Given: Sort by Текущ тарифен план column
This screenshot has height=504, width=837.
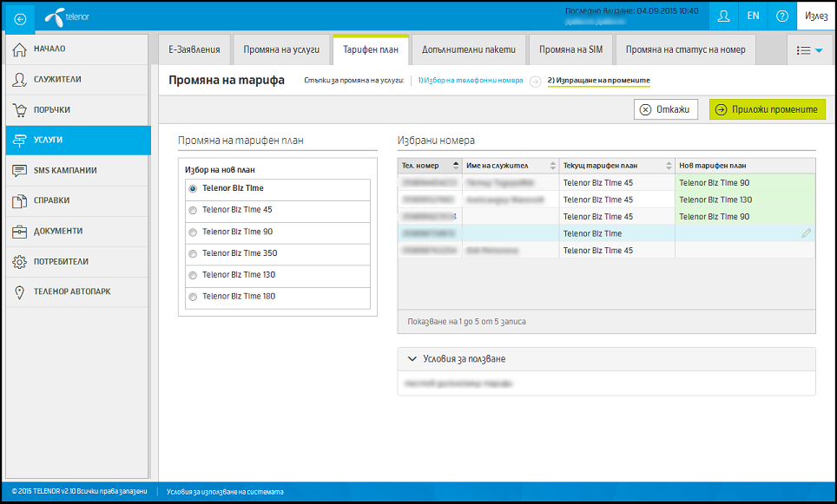Looking at the screenshot, I should pyautogui.click(x=617, y=166).
